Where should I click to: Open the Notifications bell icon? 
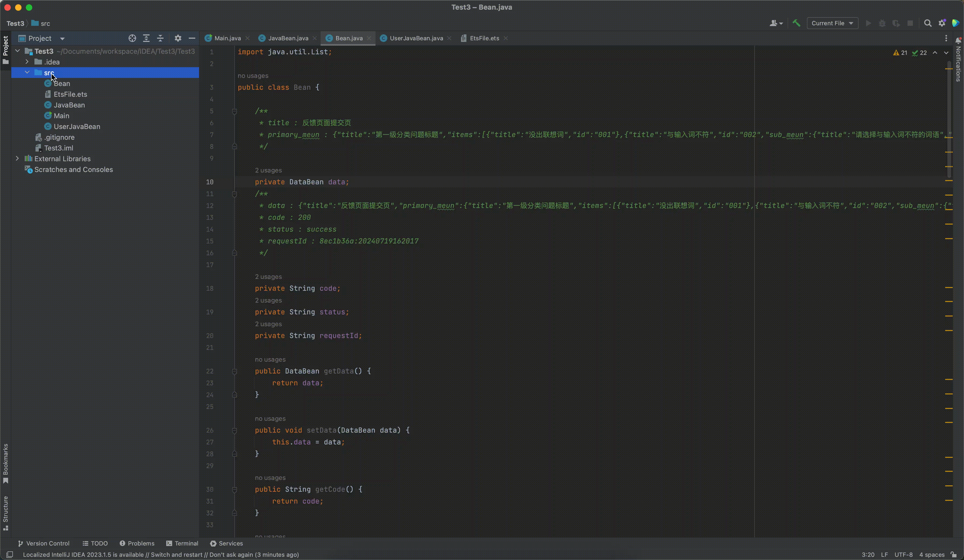click(959, 41)
